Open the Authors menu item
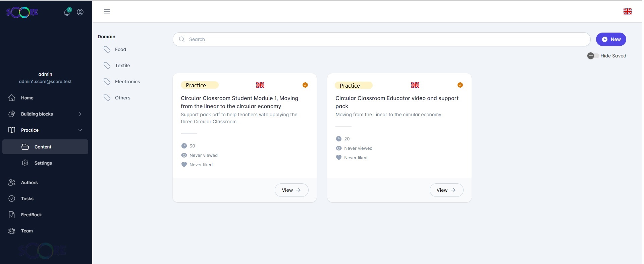Viewport: 644px width, 264px height. pos(29,182)
